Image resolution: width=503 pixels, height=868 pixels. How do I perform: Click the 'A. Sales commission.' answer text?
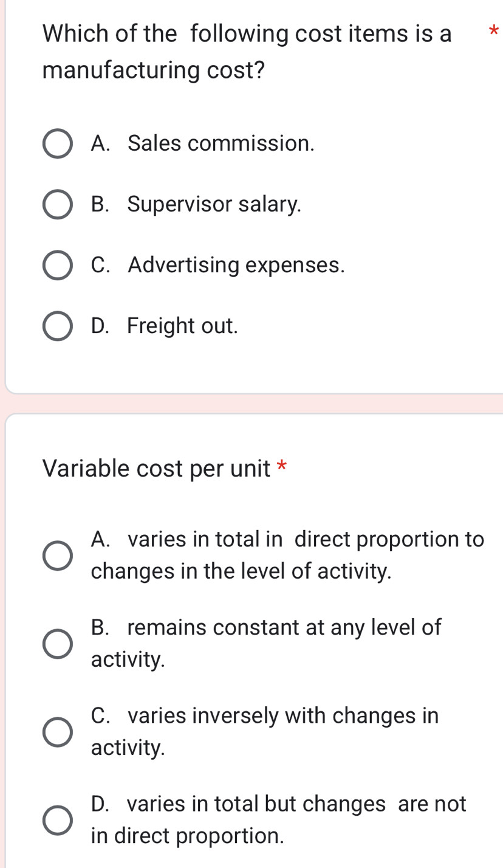pyautogui.click(x=203, y=144)
